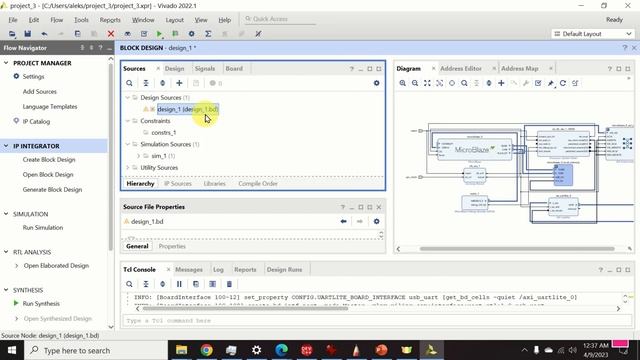Viewport: 640px width, 360px height.
Task: Click the Sigma reports toolbar icon
Action: (208, 34)
